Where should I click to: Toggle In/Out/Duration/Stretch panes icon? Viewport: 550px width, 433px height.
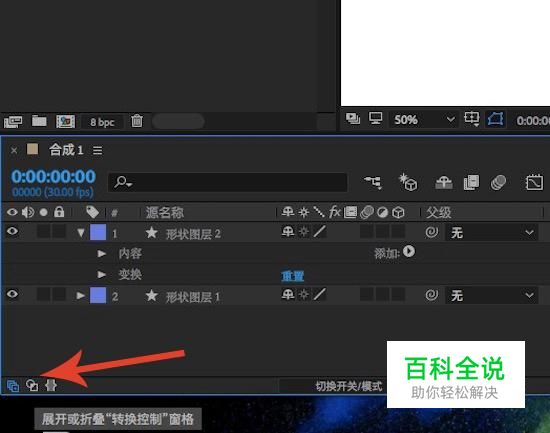pyautogui.click(x=51, y=385)
